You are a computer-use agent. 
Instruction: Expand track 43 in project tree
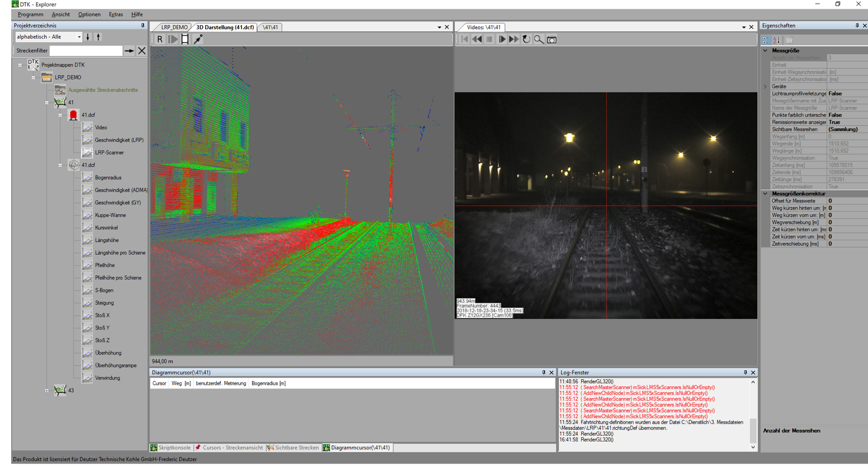[47, 391]
